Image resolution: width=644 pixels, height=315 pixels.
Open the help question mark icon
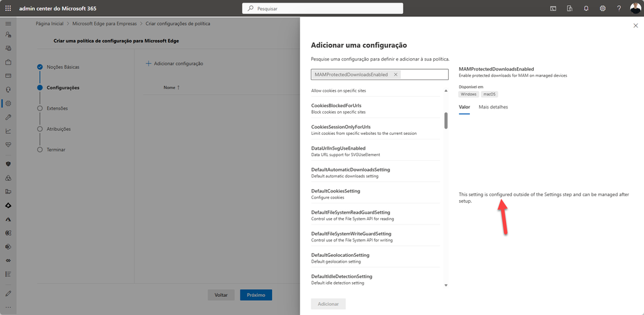(x=619, y=8)
